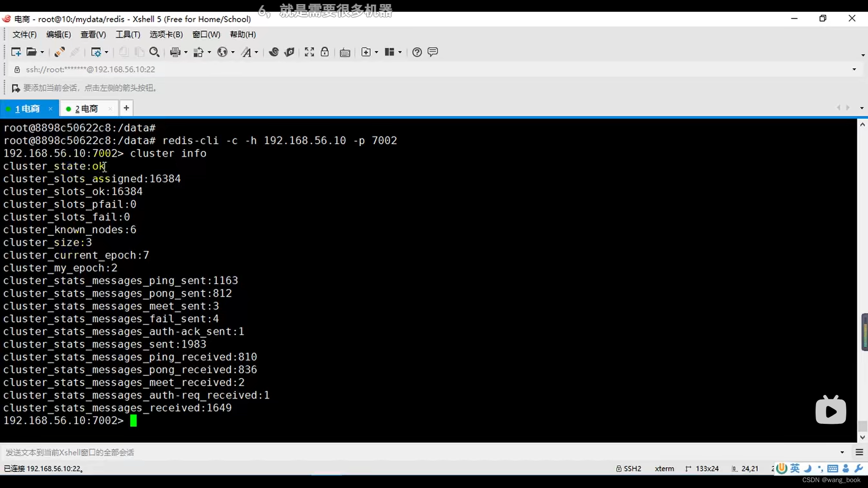Open the 编辑(E) menu

(59, 34)
